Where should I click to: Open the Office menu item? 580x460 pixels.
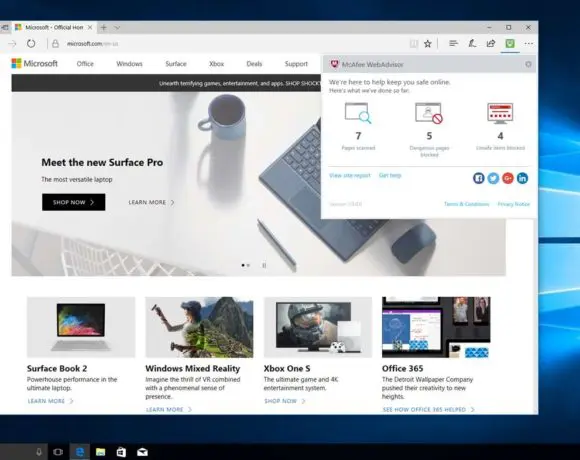[85, 64]
